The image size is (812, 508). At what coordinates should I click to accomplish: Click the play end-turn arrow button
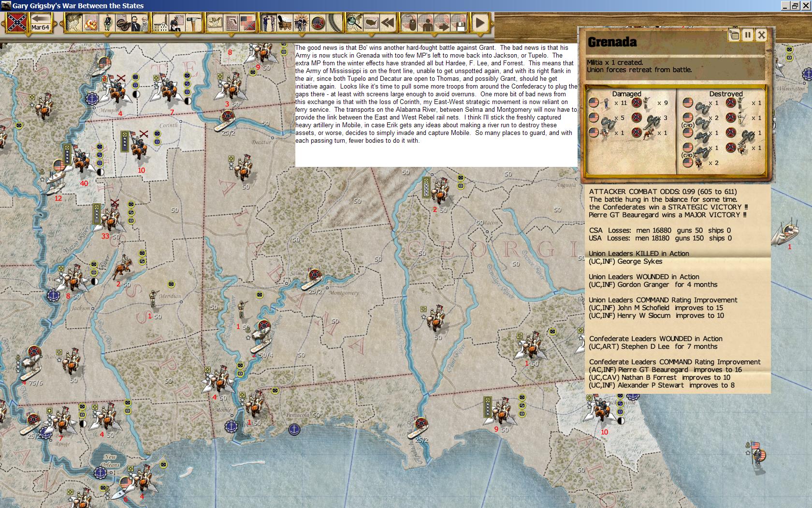point(480,23)
